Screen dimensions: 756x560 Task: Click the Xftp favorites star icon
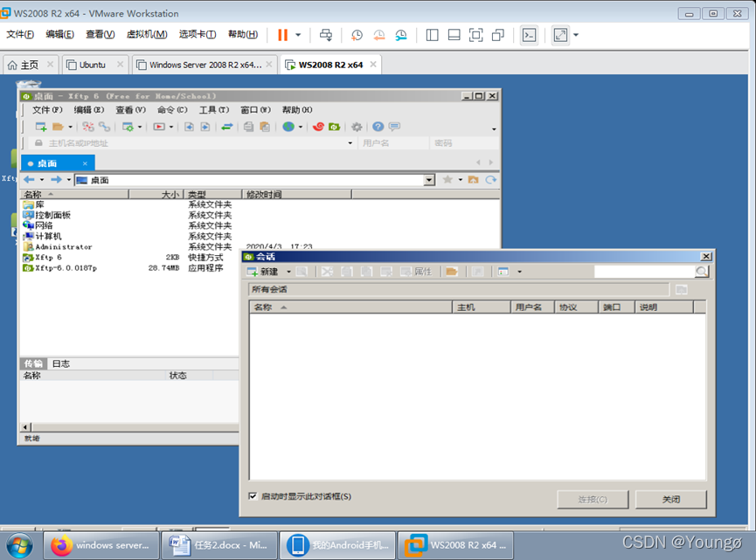447,180
